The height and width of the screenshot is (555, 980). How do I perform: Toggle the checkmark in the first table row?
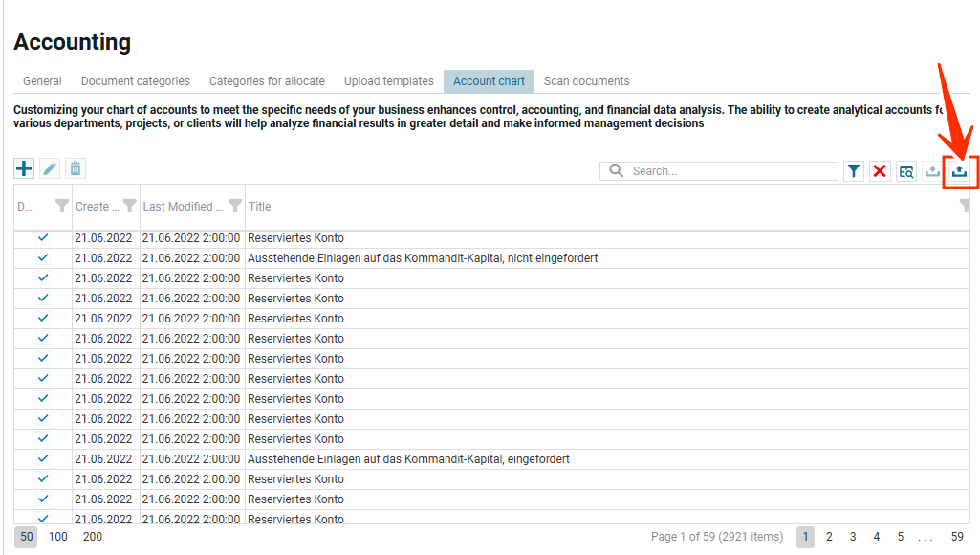tap(43, 237)
